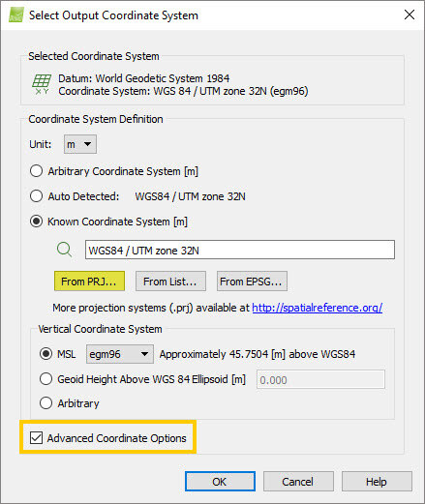The image size is (425, 504).
Task: Click the Pix4D app icon in title bar
Action: click(x=16, y=15)
